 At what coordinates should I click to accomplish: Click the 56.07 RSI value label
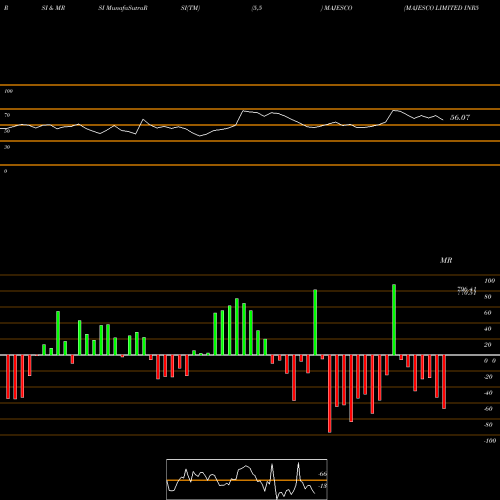(x=460, y=117)
